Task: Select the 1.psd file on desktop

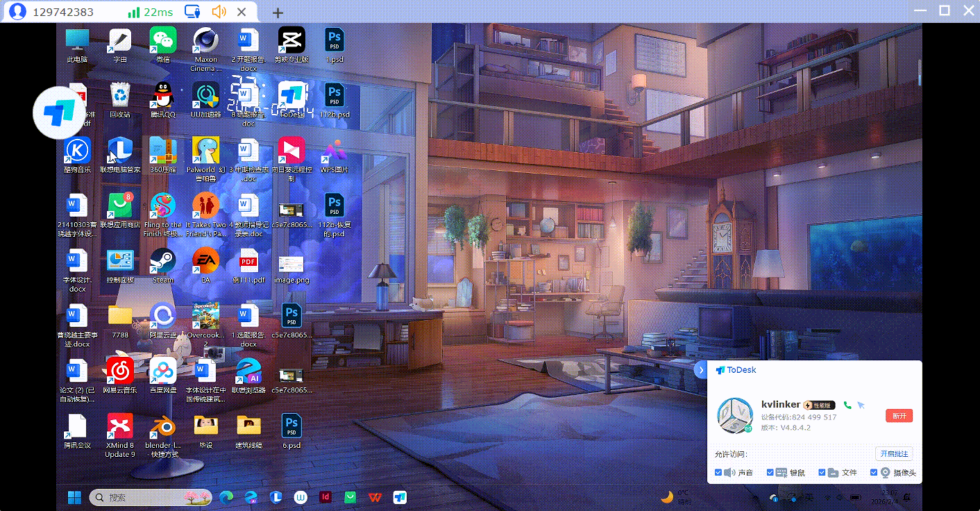Action: coord(335,44)
